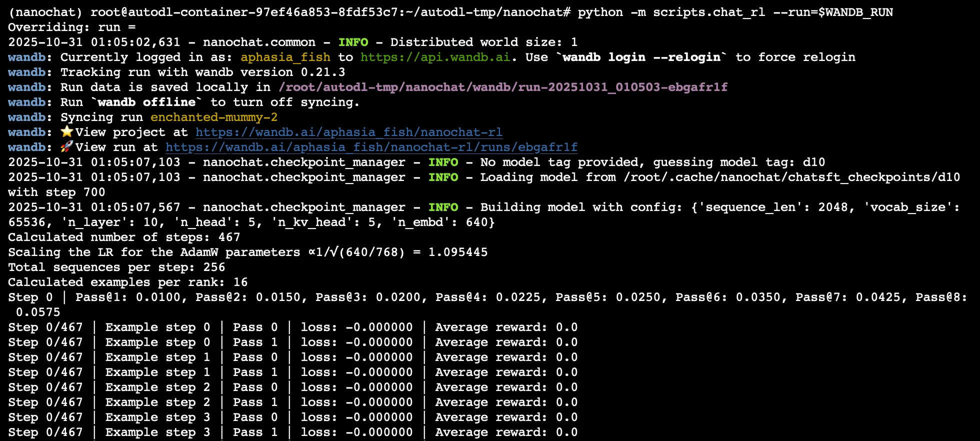980x441 pixels.
Task: Click the green INFO tag on Distributed line
Action: point(353,42)
